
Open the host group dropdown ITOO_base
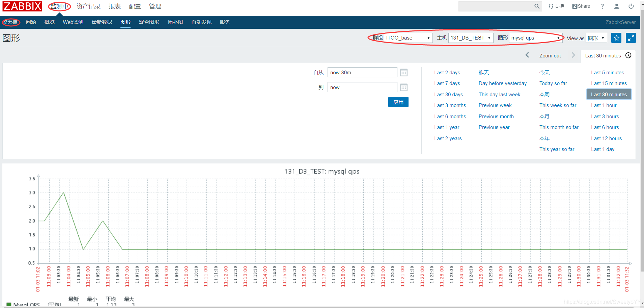tap(408, 38)
